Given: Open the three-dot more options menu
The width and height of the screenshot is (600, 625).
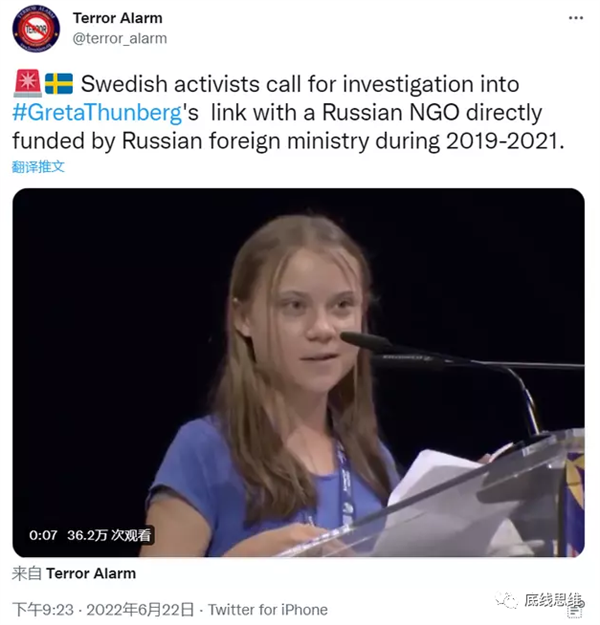Looking at the screenshot, I should [576, 18].
